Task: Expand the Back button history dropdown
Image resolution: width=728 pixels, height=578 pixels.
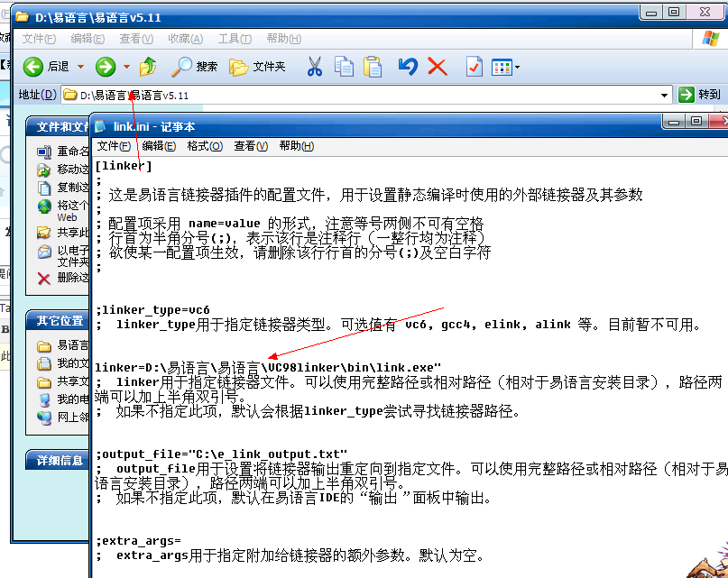Action: 80,67
